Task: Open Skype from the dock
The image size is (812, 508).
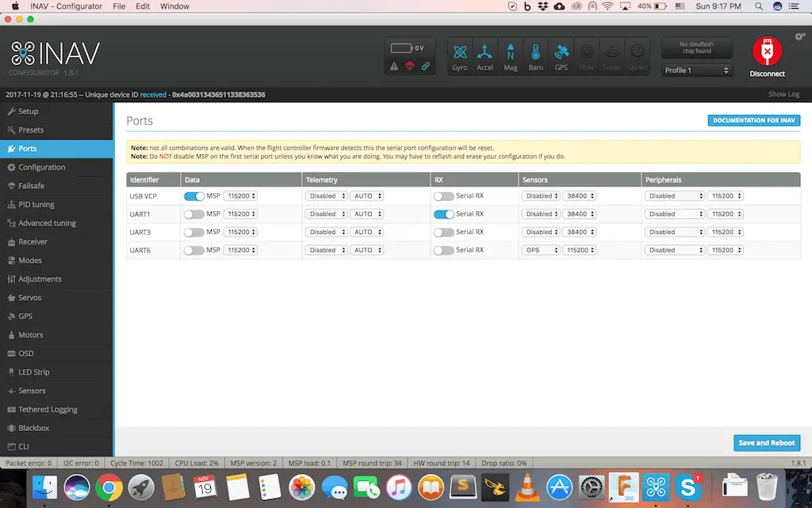Action: point(688,487)
